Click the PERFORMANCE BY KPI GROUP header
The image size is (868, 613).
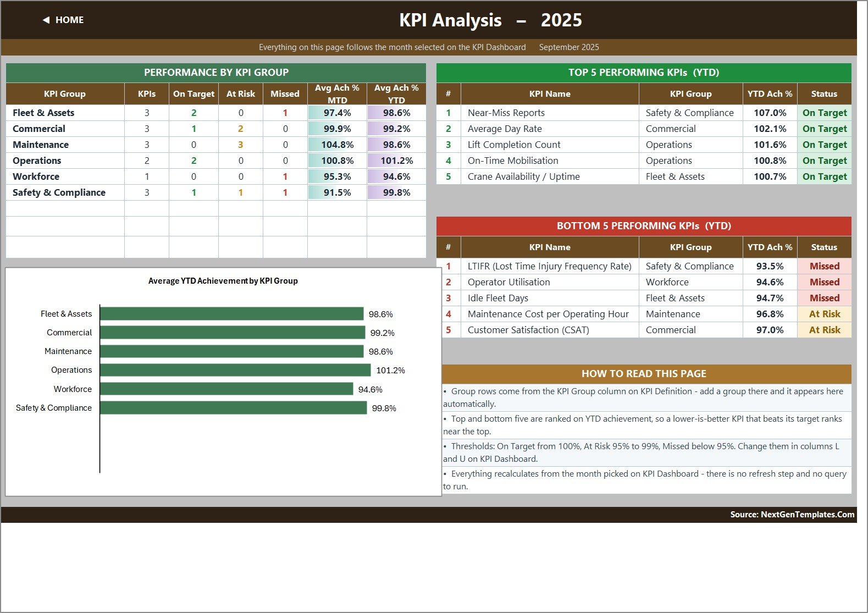point(216,73)
